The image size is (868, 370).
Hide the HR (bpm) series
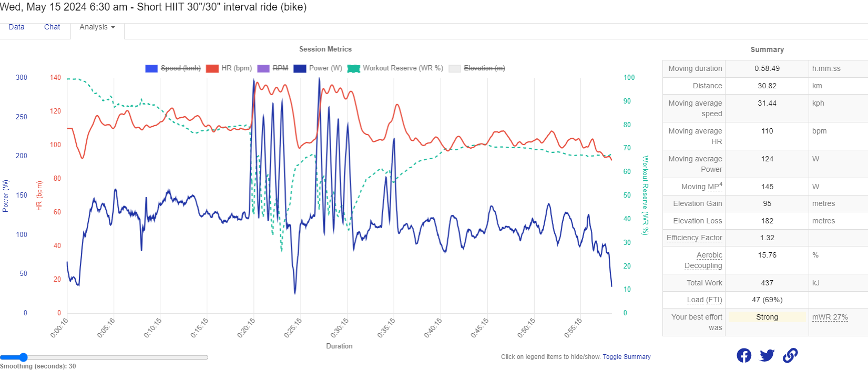[237, 68]
